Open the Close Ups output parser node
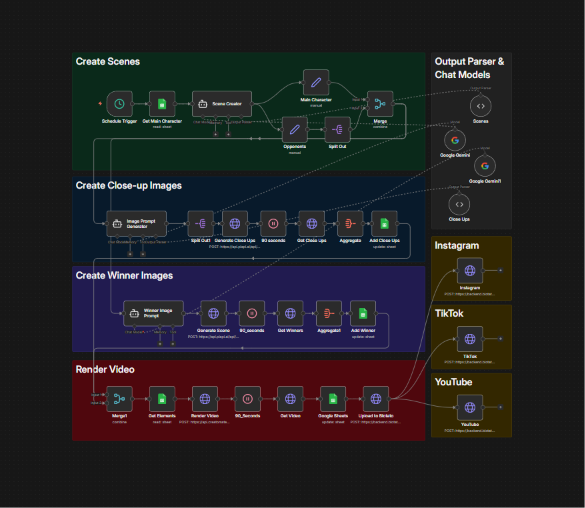This screenshot has height=508, width=585. tap(459, 204)
